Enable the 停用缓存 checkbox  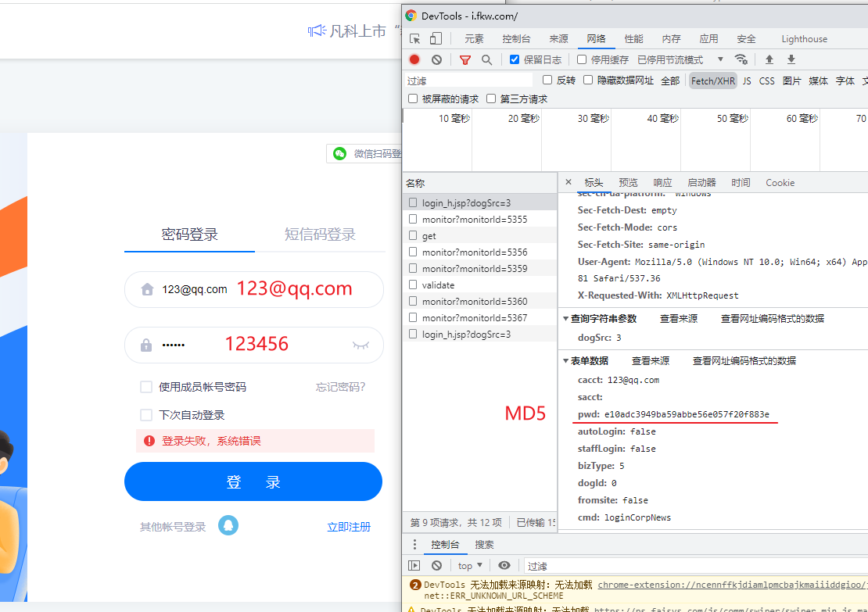click(x=582, y=59)
